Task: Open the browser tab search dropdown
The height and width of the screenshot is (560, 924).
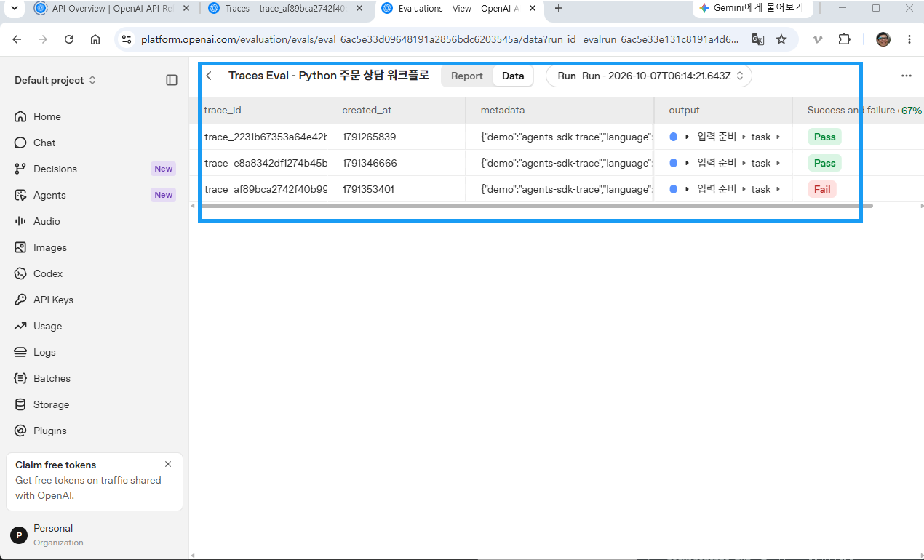Action: click(x=14, y=8)
